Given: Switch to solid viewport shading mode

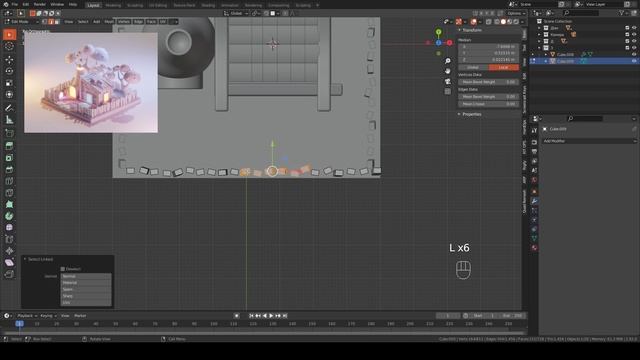Looking at the screenshot, I should tap(503, 22).
